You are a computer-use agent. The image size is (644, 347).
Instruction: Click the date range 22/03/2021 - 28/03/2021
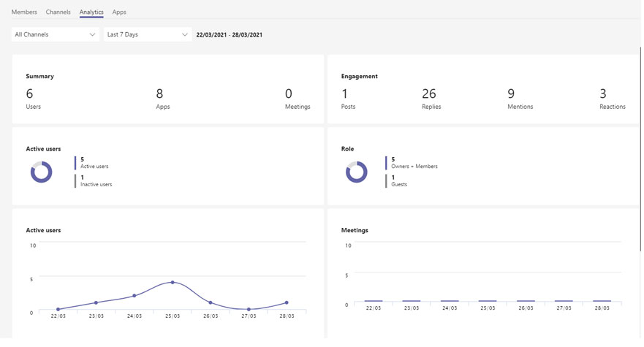coord(230,35)
